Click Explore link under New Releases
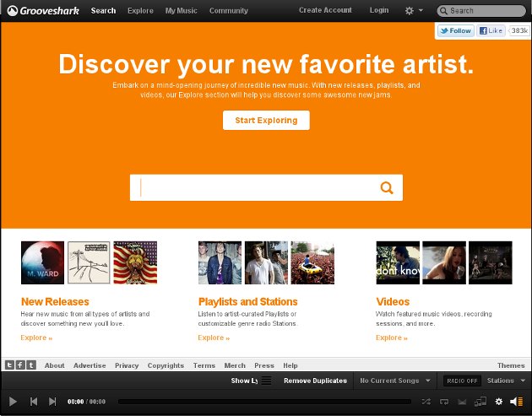The width and height of the screenshot is (532, 416). click(x=36, y=338)
